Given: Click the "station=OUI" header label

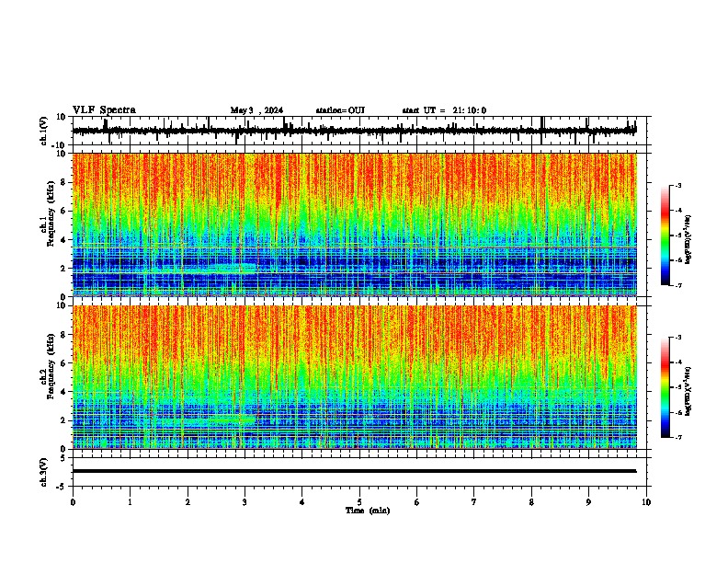Looking at the screenshot, I should [340, 110].
